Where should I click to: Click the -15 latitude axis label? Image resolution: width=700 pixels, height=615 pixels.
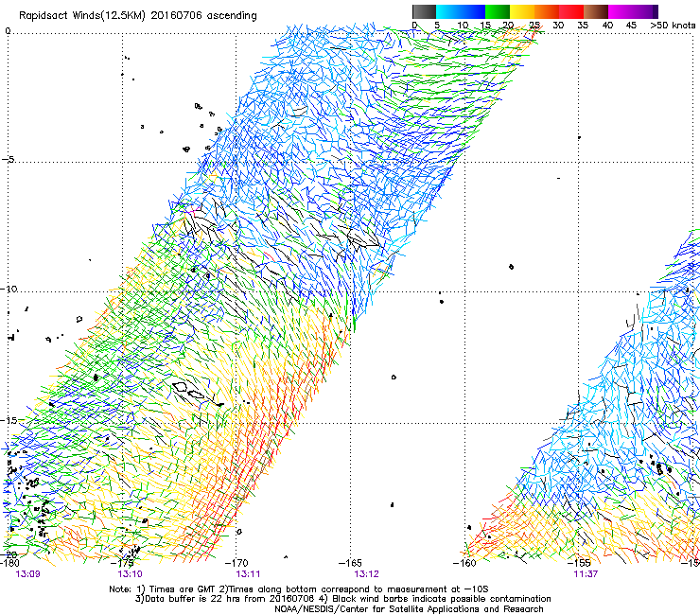[x=9, y=420]
